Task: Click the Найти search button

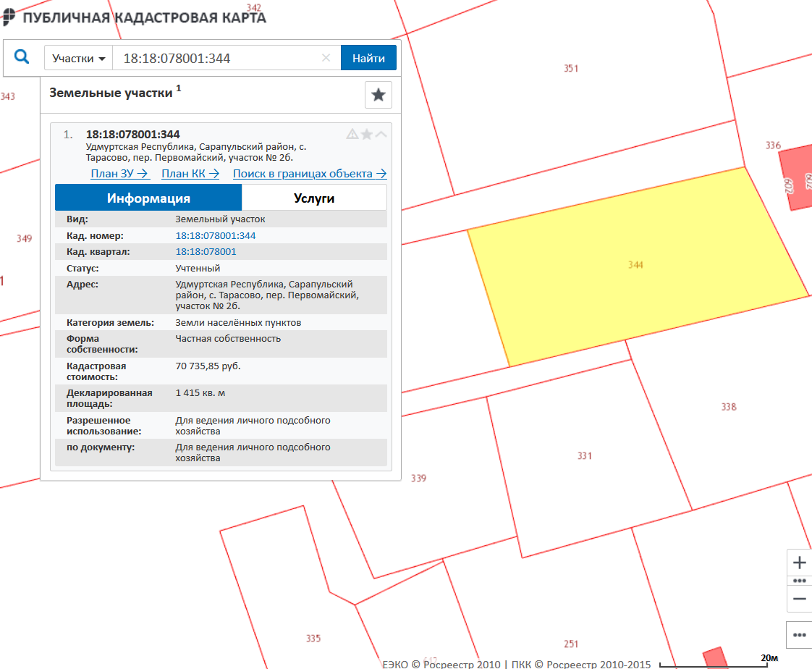Action: click(x=368, y=57)
